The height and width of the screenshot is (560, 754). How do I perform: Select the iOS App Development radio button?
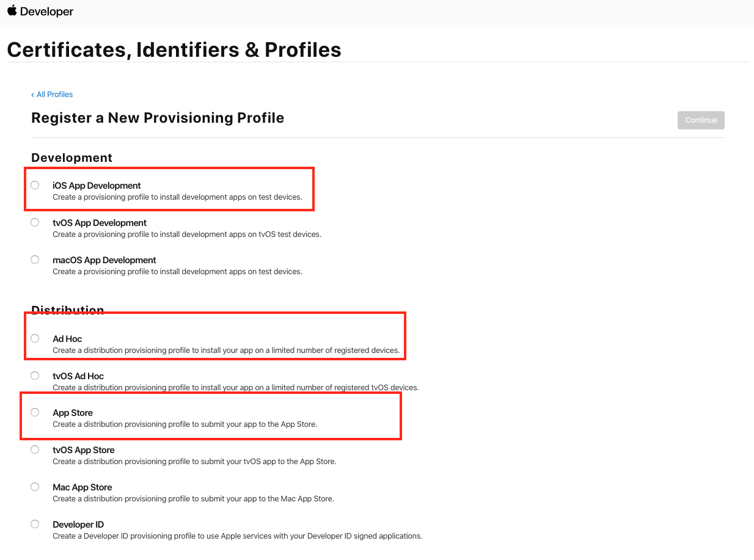(35, 185)
